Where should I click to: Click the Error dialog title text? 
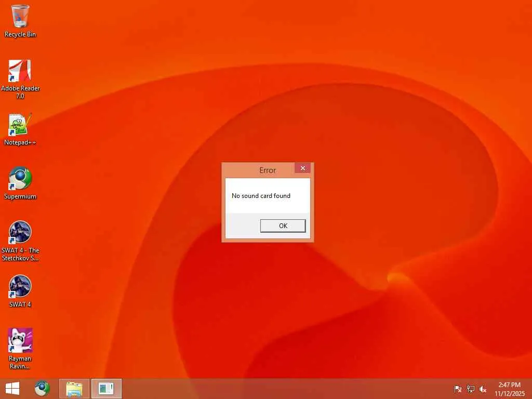tap(268, 170)
